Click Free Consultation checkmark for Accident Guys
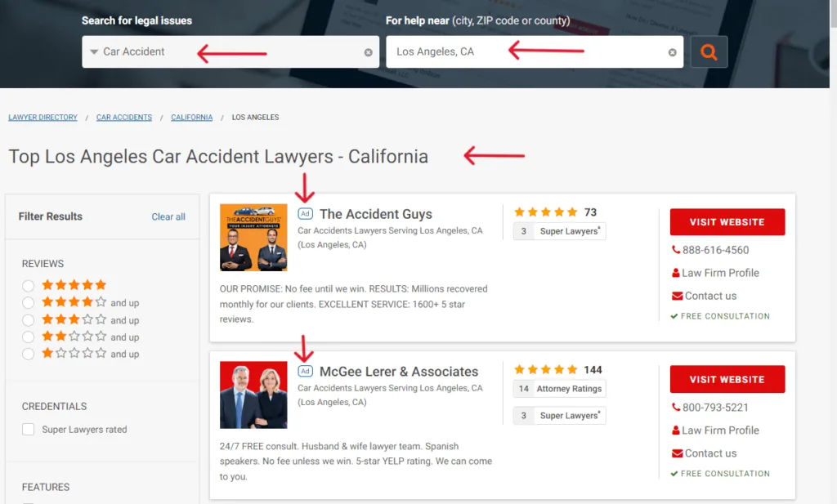837x504 pixels. [674, 316]
